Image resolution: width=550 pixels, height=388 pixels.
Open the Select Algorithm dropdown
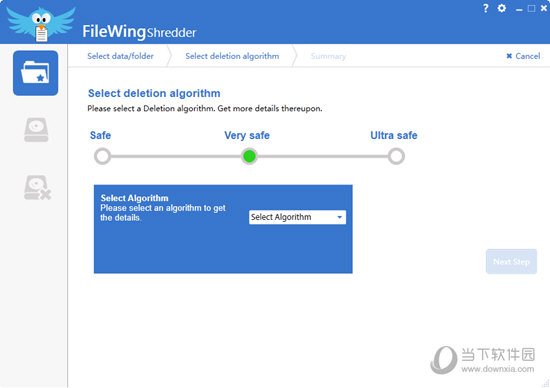coord(297,217)
